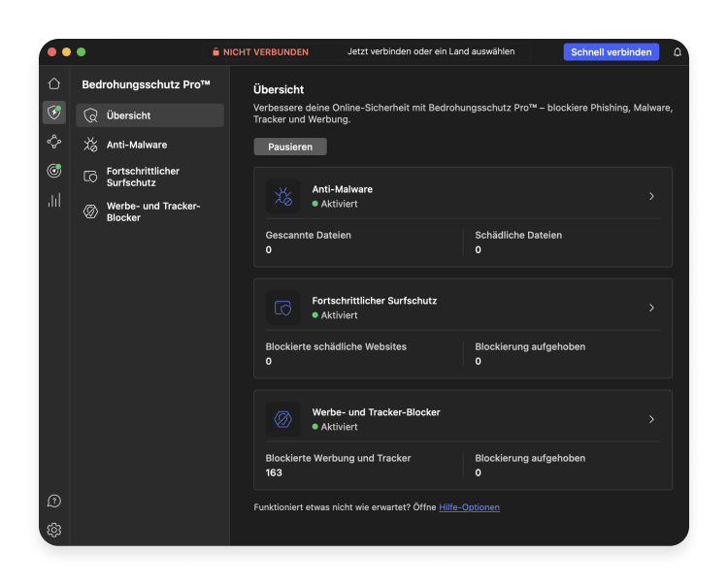
Task: Click the Dark Web Monitor target icon
Action: (54, 172)
